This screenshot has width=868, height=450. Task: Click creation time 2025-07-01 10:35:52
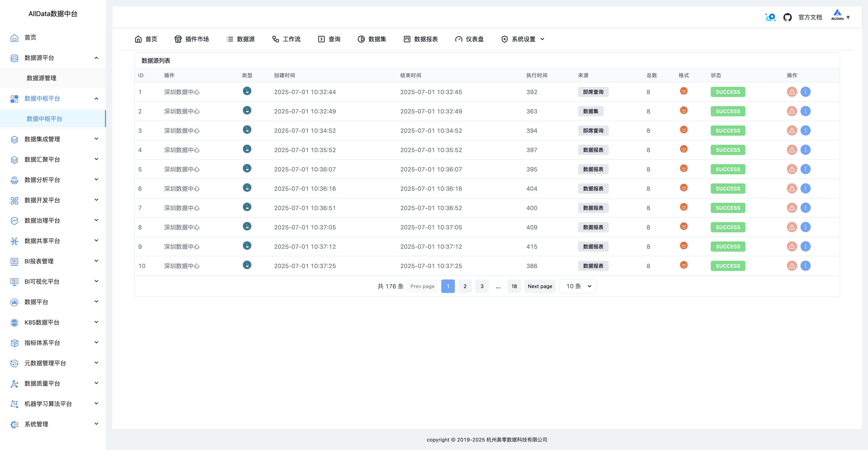[305, 150]
